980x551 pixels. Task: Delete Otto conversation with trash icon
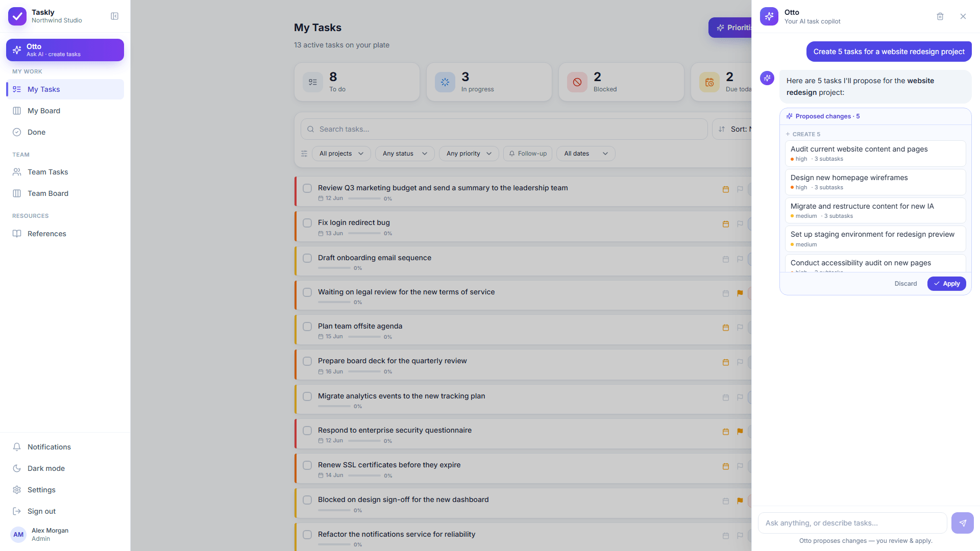pyautogui.click(x=940, y=16)
